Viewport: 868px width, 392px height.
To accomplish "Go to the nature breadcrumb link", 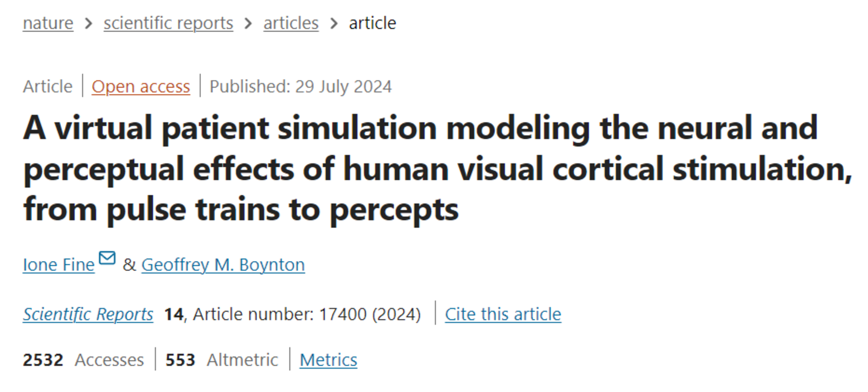I will [x=48, y=24].
